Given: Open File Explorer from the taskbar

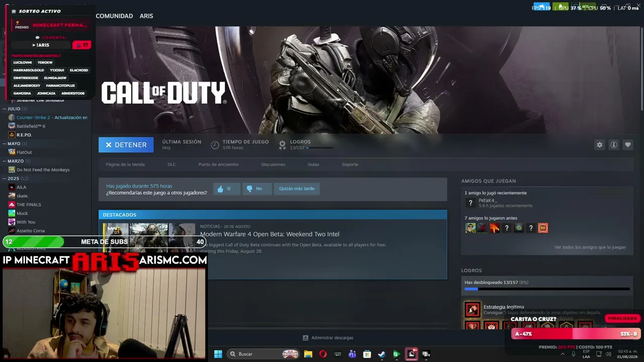Looking at the screenshot, I should click(308, 354).
